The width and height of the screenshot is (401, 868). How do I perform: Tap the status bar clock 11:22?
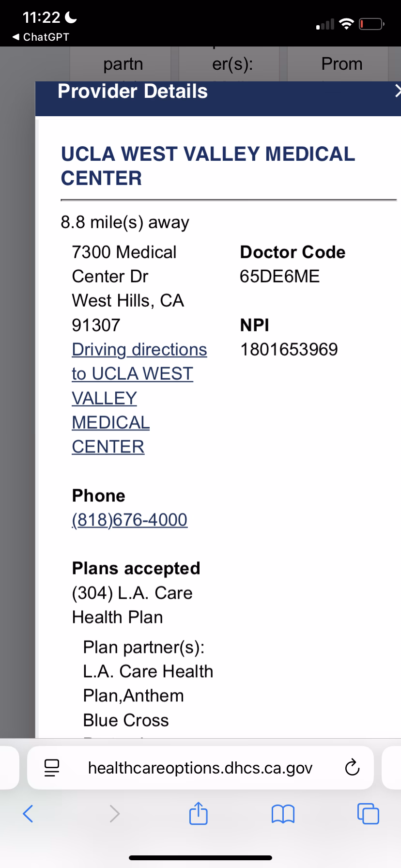tap(42, 17)
